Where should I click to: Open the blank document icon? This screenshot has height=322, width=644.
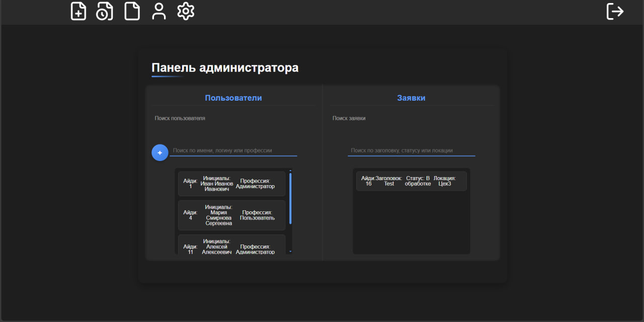[x=132, y=11]
